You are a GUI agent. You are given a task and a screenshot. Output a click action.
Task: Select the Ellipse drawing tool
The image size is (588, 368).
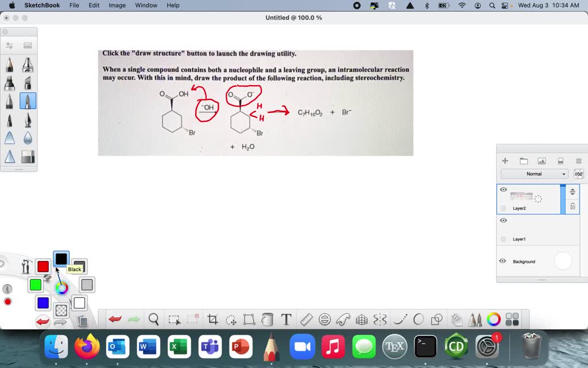click(417, 319)
